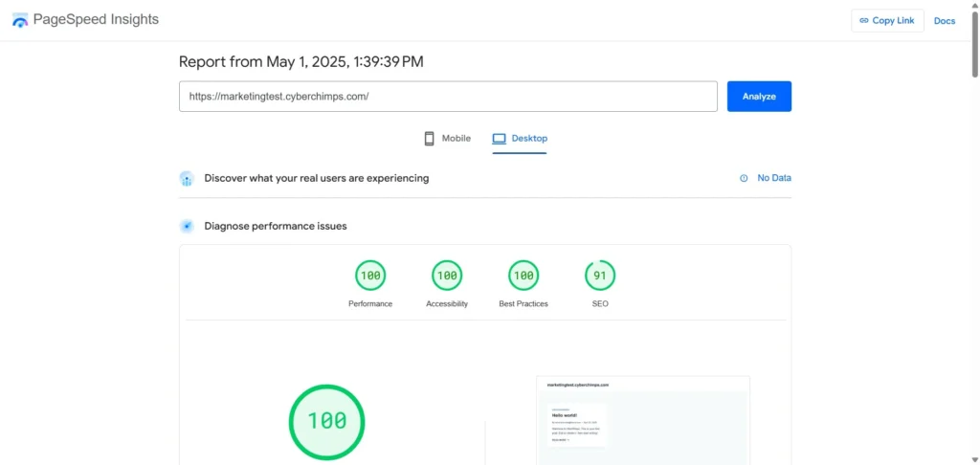Jump to the Performance score gauge

370,276
